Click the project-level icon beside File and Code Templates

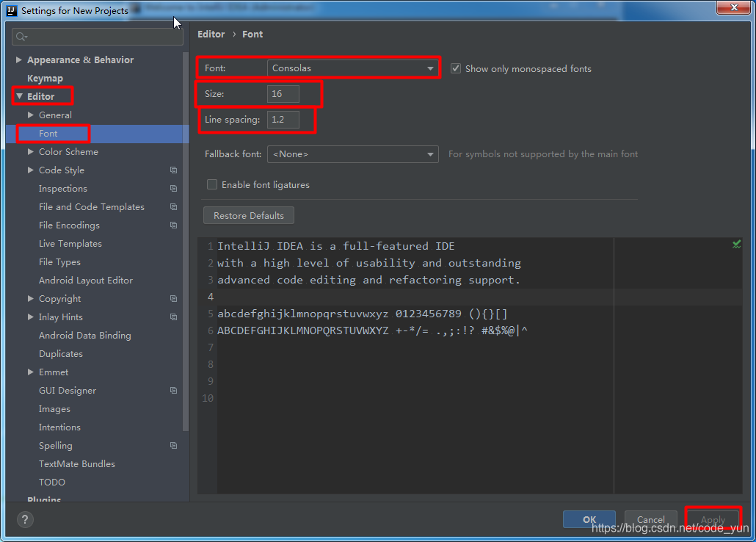point(173,207)
